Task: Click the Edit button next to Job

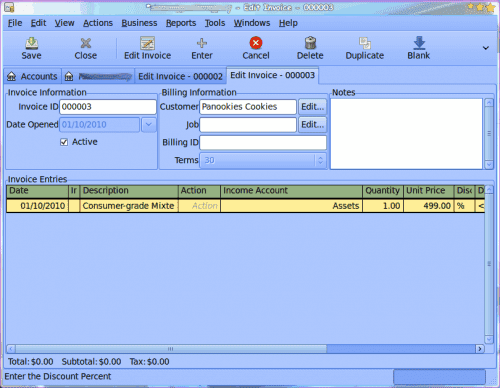Action: pos(312,125)
